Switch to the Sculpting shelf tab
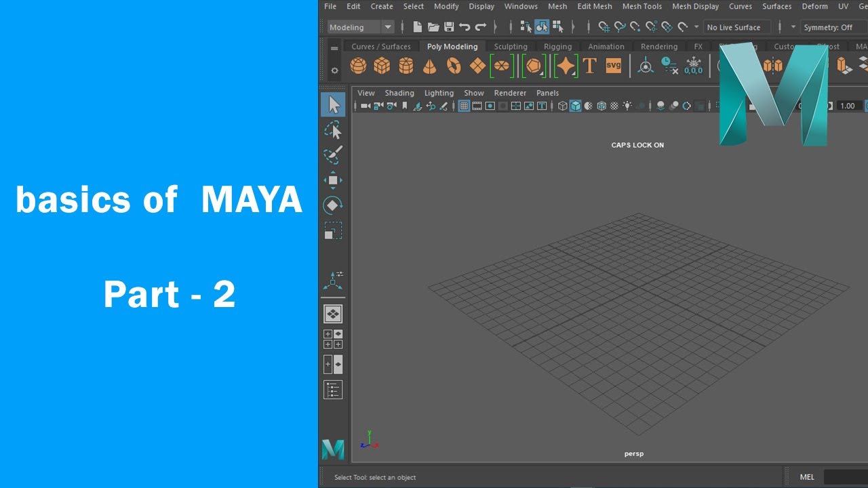The image size is (868, 488). click(x=511, y=47)
